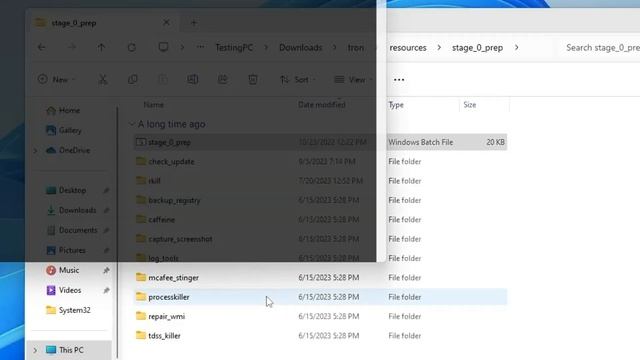This screenshot has height=360, width=640.
Task: Open the See more ellipsis menu
Action: pyautogui.click(x=399, y=80)
